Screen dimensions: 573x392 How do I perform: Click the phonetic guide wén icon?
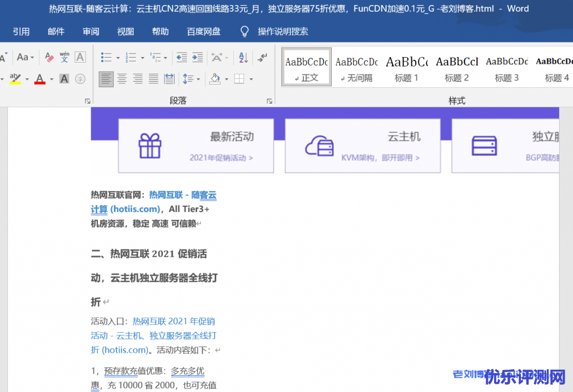(64, 57)
